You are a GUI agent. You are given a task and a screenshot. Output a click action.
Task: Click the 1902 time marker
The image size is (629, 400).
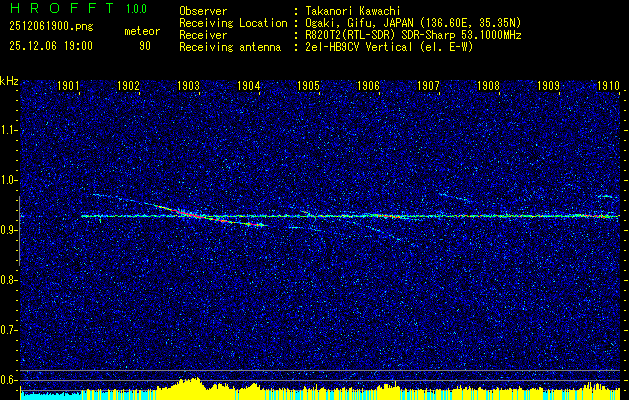click(128, 85)
